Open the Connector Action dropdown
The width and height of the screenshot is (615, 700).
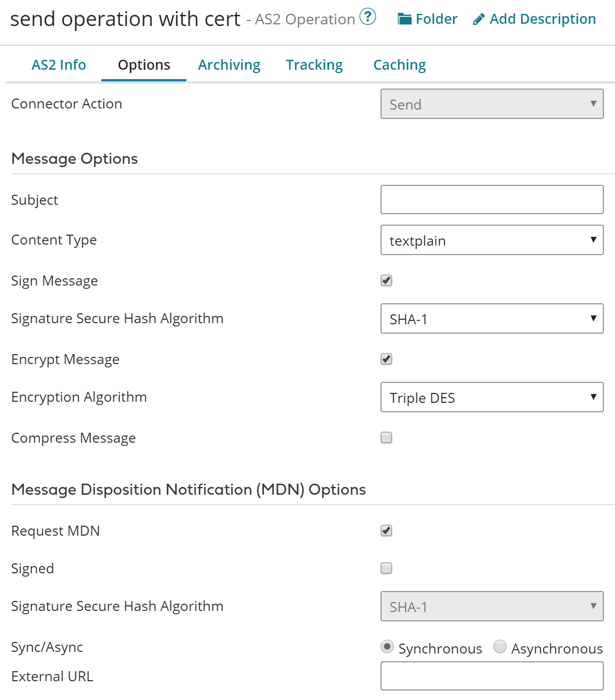click(492, 104)
